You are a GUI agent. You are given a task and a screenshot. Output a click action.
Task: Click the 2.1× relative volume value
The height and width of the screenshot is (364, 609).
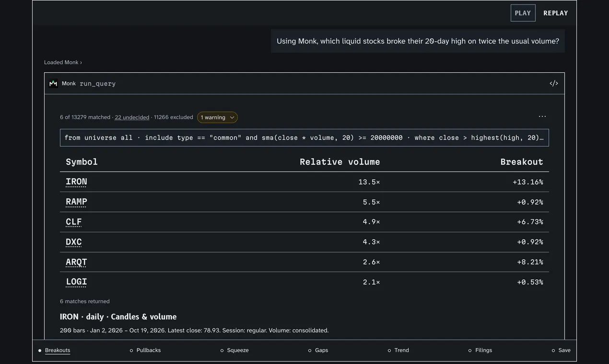point(372,282)
